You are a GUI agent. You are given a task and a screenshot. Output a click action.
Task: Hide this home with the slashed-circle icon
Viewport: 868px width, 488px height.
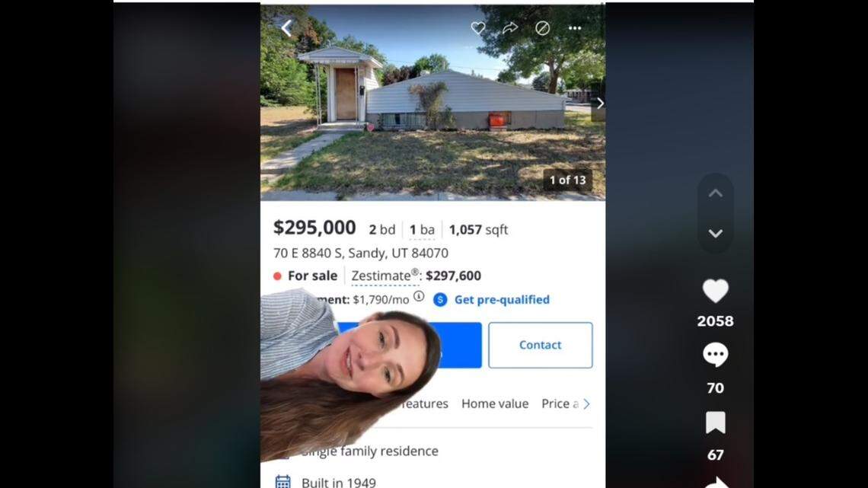coord(542,27)
